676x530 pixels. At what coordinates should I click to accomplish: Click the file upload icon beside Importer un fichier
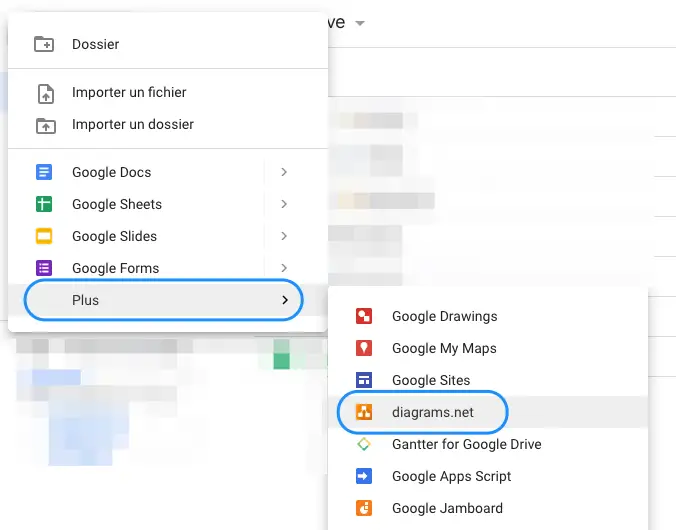click(x=46, y=94)
